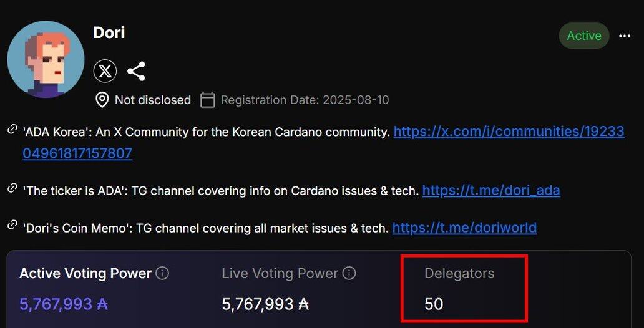This screenshot has width=644, height=328.
Task: Open the t.me/dori_ada Telegram link
Action: 491,190
